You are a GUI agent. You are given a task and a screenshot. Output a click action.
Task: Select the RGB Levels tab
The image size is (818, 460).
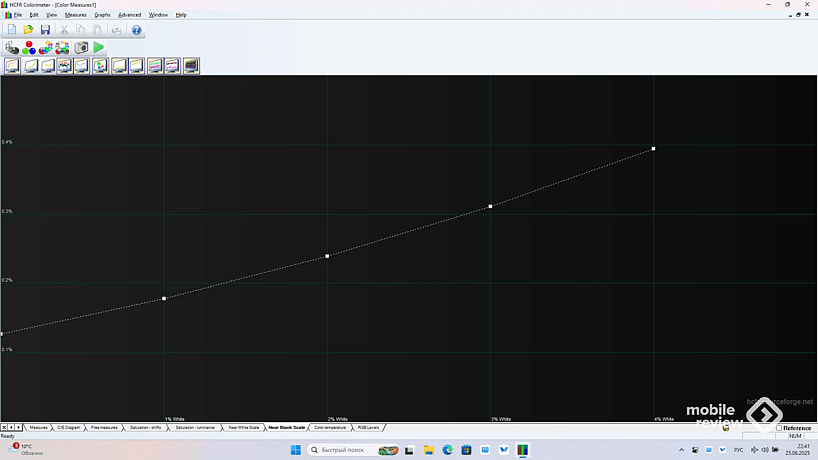click(367, 427)
